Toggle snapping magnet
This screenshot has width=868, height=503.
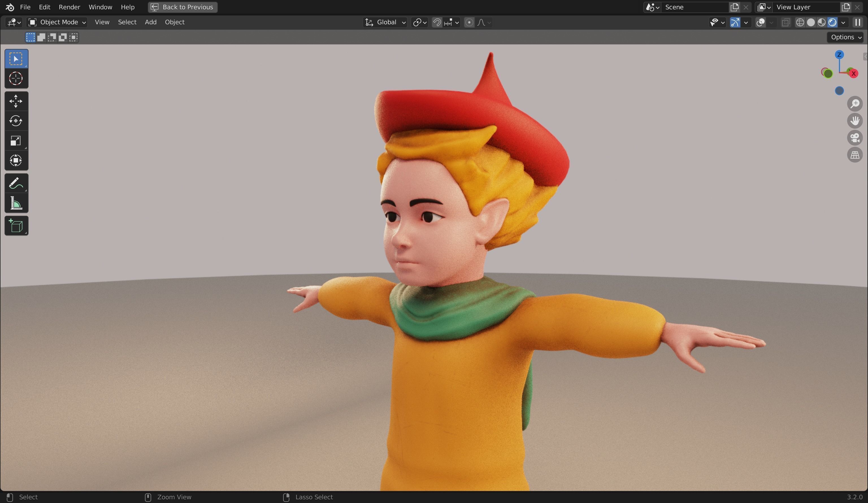[437, 22]
